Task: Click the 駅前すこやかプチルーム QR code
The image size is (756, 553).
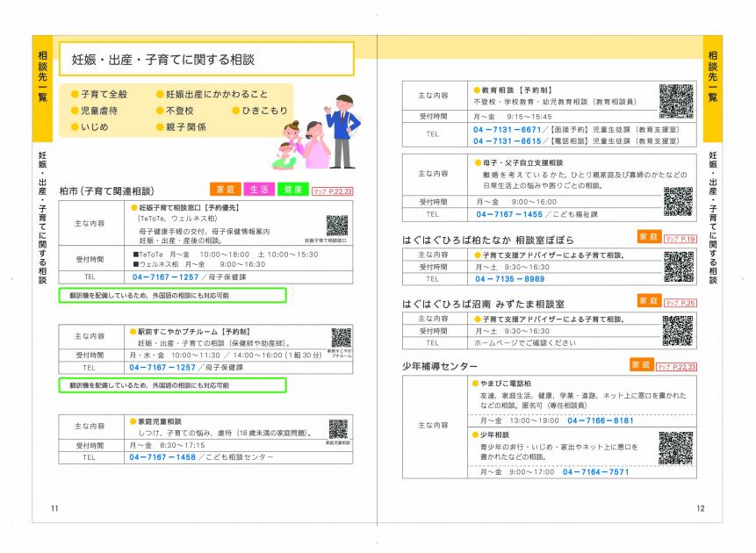Action: point(342,337)
